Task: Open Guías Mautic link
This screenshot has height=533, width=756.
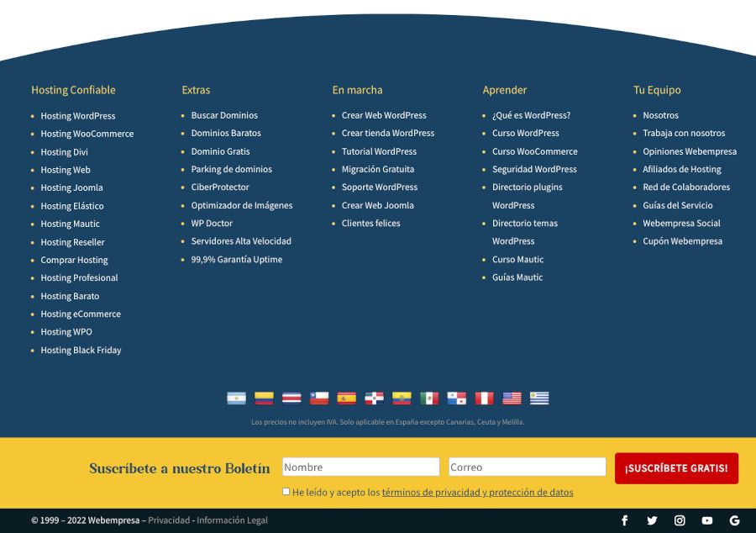Action: click(x=517, y=277)
